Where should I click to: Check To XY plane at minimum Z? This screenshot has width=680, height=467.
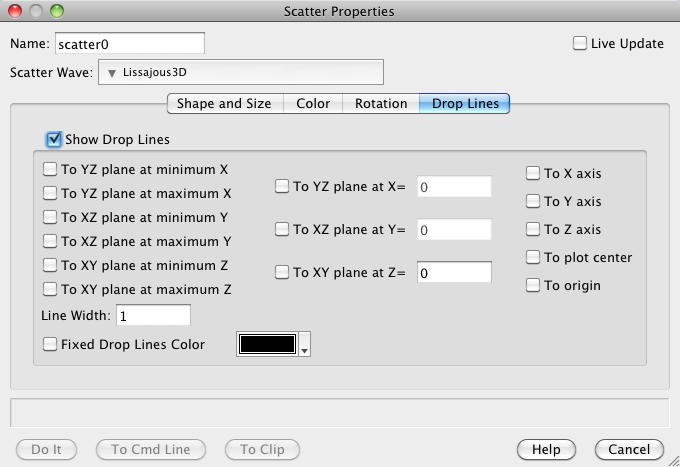(51, 265)
